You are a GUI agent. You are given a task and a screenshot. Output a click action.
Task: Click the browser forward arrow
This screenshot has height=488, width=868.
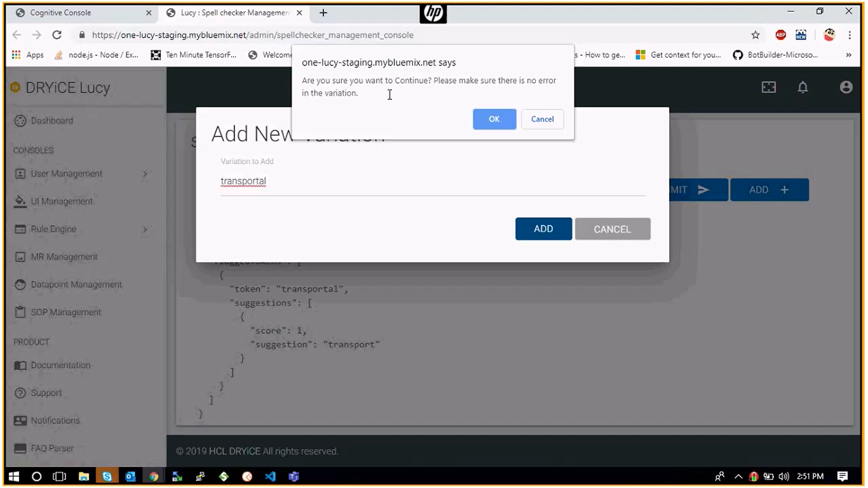37,35
